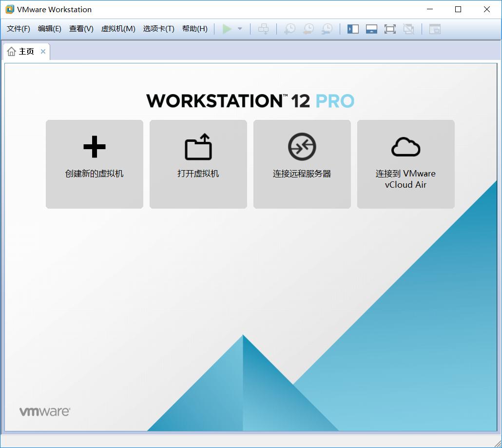Click the green power on play button
The width and height of the screenshot is (502, 448).
(x=227, y=29)
